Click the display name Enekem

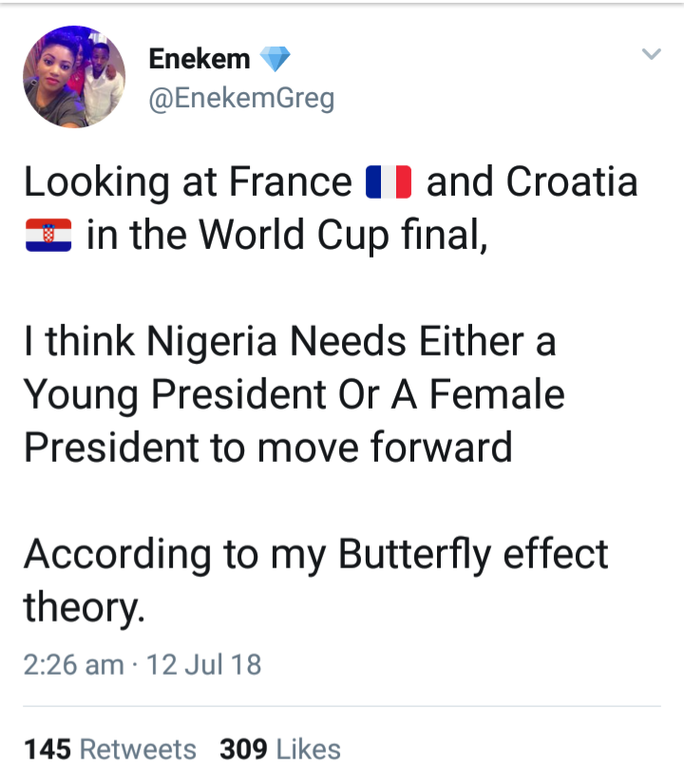click(199, 59)
